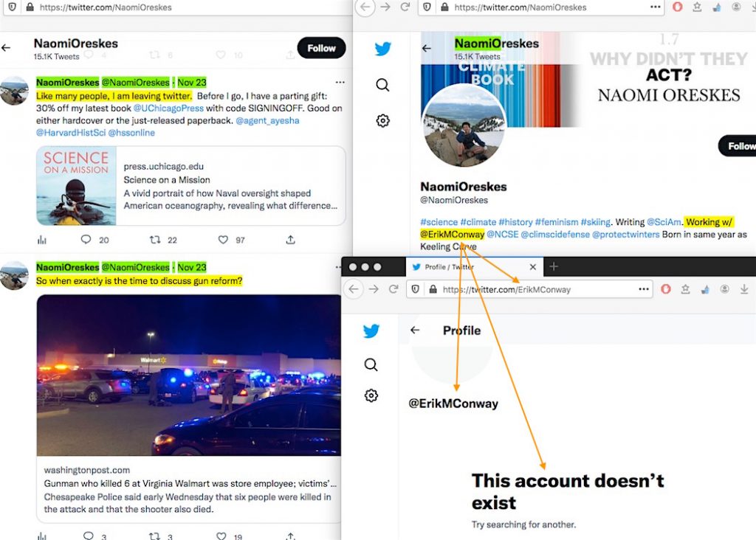Open page actions menu in ErikMConway address bar
Screen dimensions: 756x540
644,289
